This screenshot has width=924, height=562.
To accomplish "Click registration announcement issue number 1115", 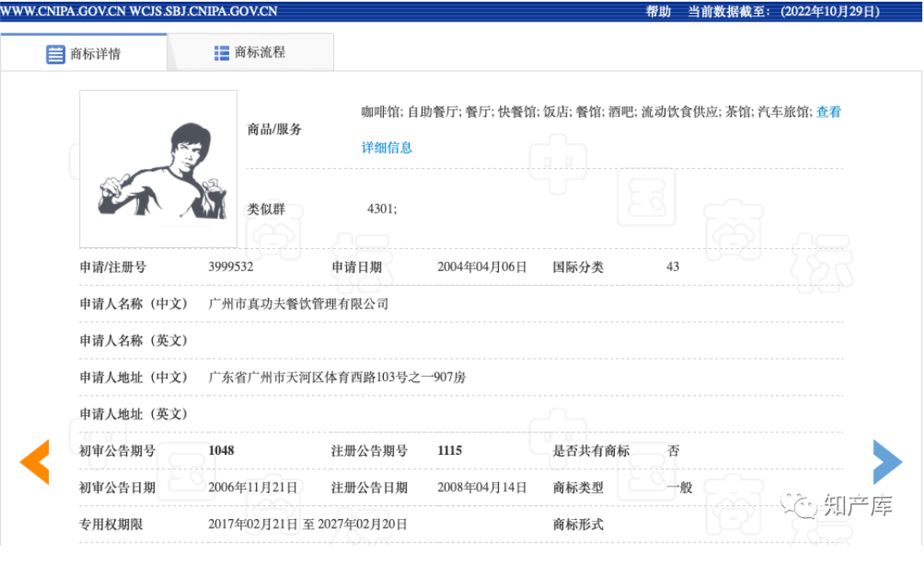I will (x=450, y=450).
